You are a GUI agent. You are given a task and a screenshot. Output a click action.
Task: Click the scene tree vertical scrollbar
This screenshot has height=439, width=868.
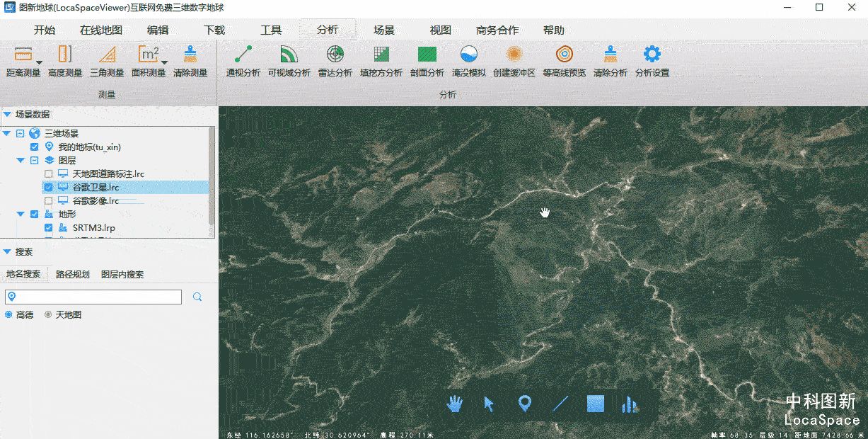[212, 177]
